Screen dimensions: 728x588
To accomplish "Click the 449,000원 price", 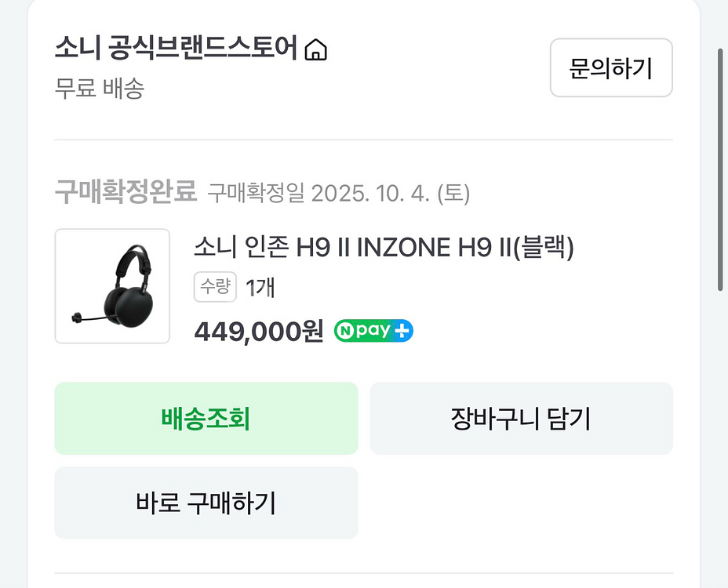I will (259, 332).
